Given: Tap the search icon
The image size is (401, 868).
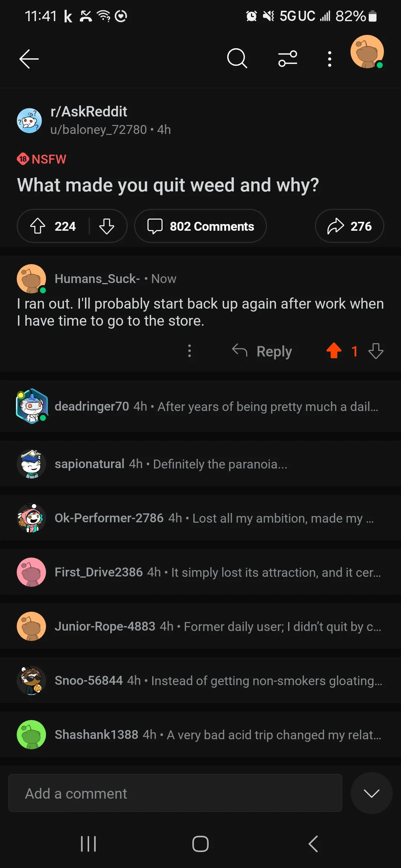Looking at the screenshot, I should [x=237, y=59].
